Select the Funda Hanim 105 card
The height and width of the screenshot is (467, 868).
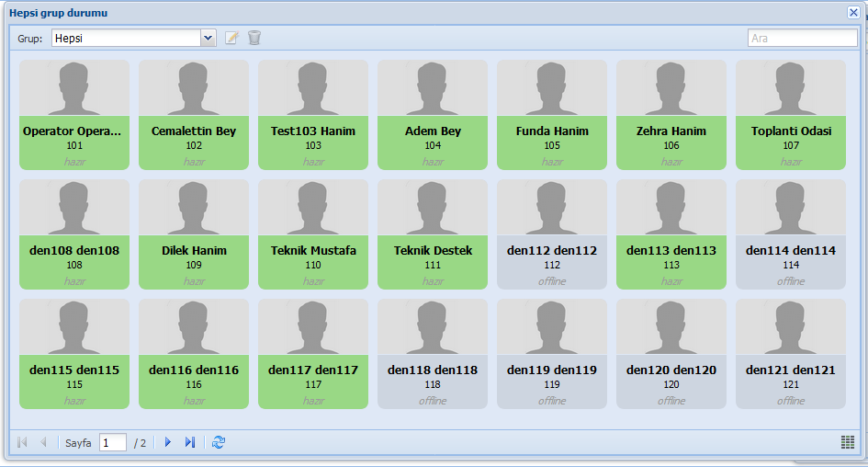552,115
